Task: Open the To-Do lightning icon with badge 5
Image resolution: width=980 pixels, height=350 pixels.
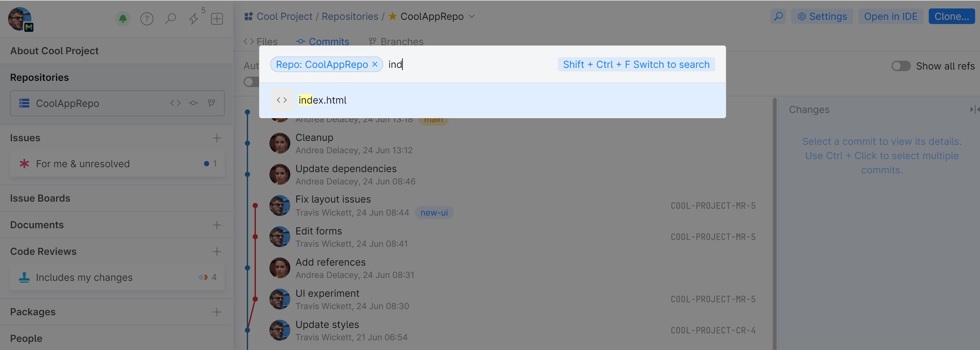Action: (194, 18)
